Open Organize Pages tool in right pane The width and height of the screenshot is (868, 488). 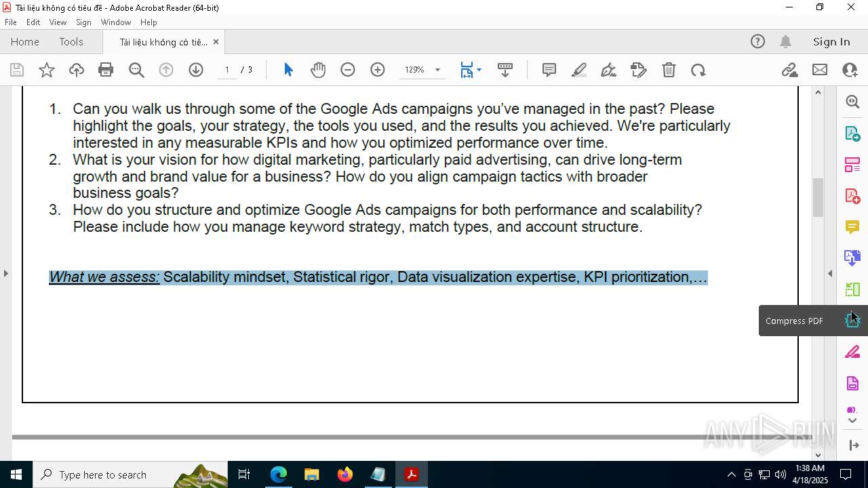click(x=852, y=289)
